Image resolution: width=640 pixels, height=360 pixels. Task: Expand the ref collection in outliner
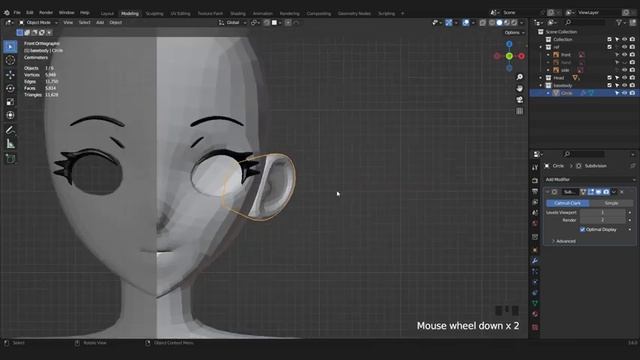541,47
